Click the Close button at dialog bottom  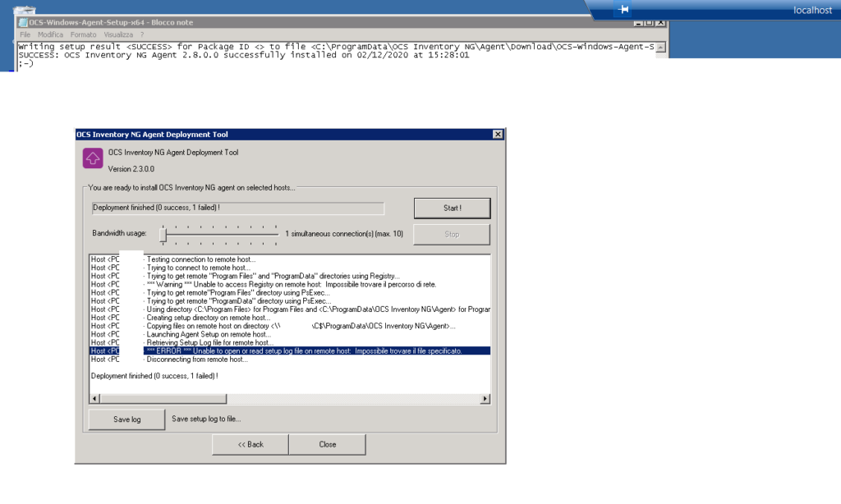[327, 444]
